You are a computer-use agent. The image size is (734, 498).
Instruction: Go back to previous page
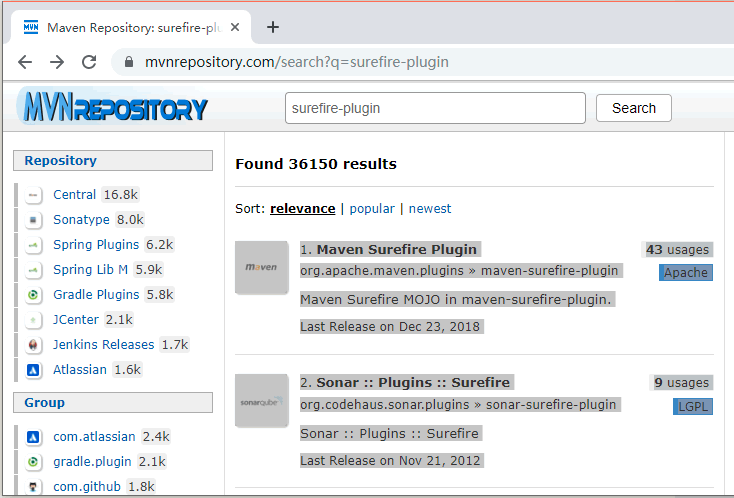(x=25, y=62)
